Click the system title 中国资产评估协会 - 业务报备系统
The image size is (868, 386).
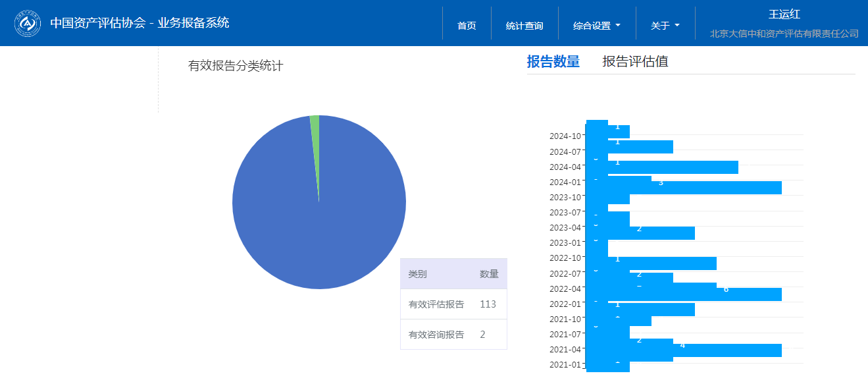point(140,23)
